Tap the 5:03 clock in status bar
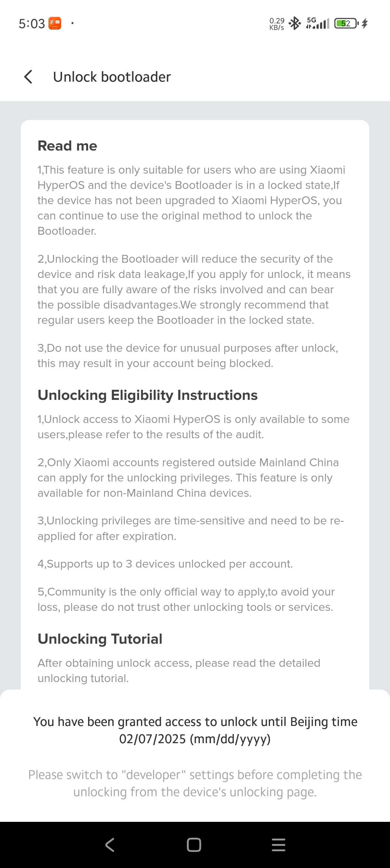Viewport: 390px width, 868px height. pos(32,24)
